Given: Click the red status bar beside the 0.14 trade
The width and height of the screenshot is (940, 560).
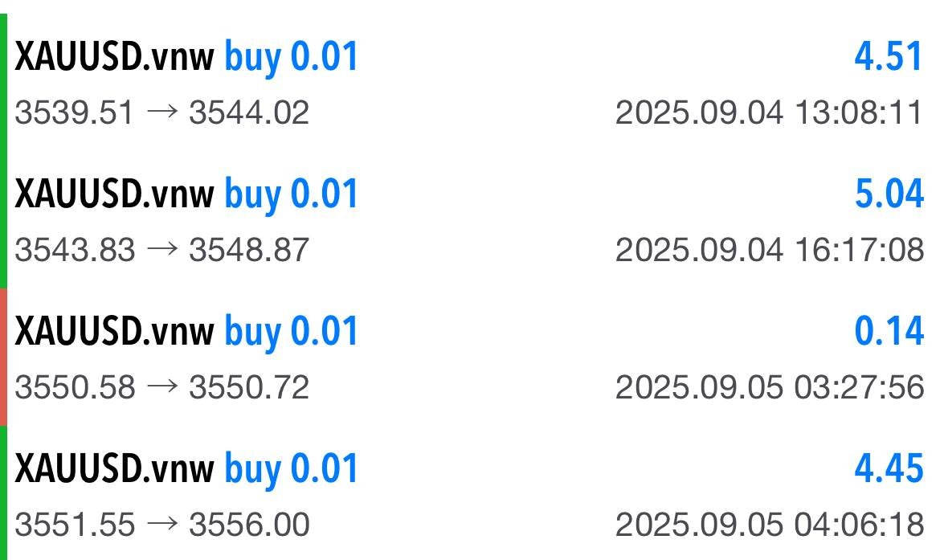Looking at the screenshot, I should tap(3, 357).
